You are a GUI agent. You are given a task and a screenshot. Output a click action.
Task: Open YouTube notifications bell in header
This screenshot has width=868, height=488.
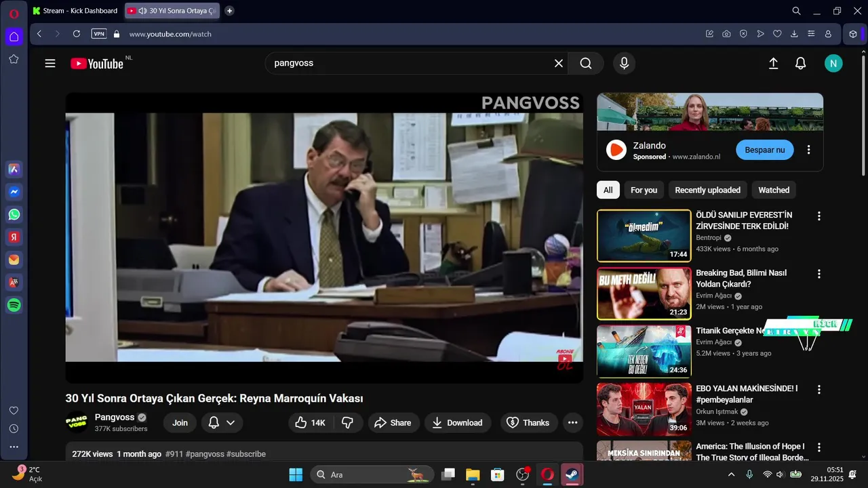click(x=801, y=63)
